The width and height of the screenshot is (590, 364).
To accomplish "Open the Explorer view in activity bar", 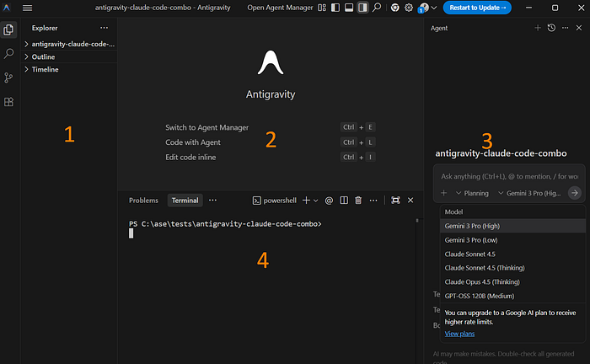I will tap(8, 29).
